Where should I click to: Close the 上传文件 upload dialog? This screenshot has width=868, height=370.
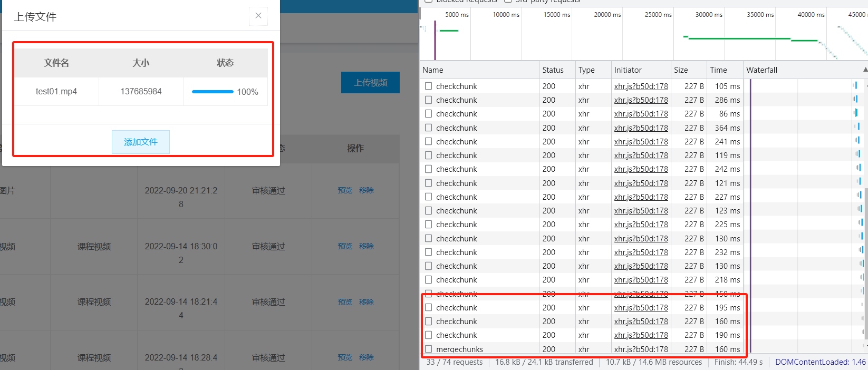(258, 16)
